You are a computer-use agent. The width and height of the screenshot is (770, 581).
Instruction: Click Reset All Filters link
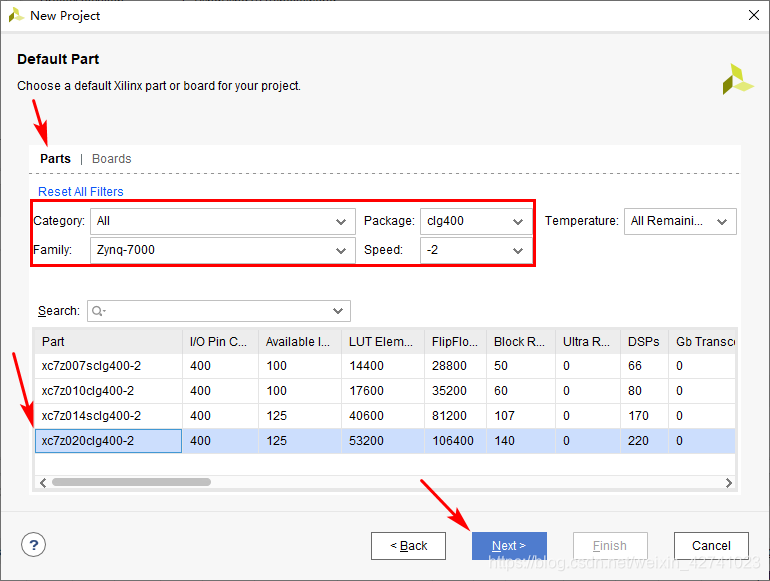pyautogui.click(x=81, y=192)
